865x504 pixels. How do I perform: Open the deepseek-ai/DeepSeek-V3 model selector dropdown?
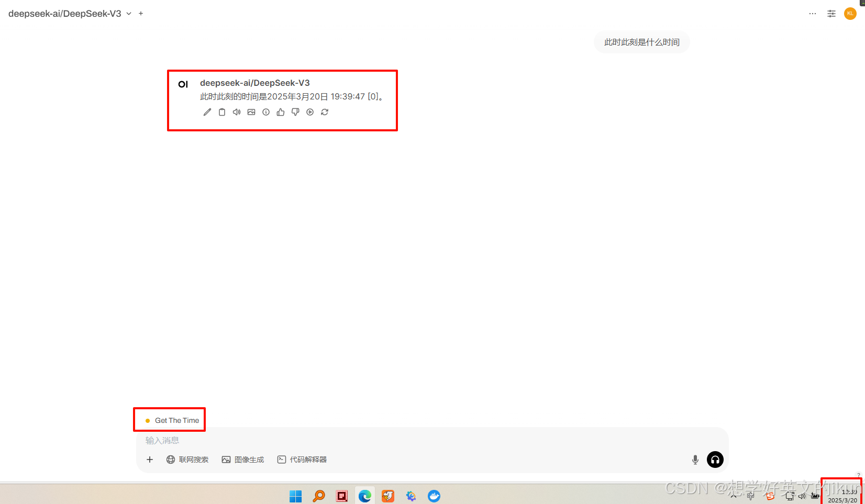coord(70,14)
